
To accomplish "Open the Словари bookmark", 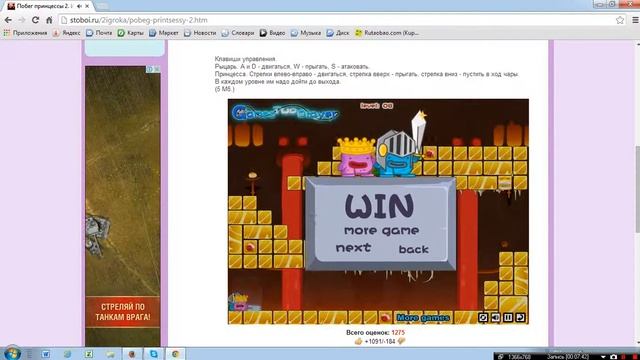I will coord(238,33).
